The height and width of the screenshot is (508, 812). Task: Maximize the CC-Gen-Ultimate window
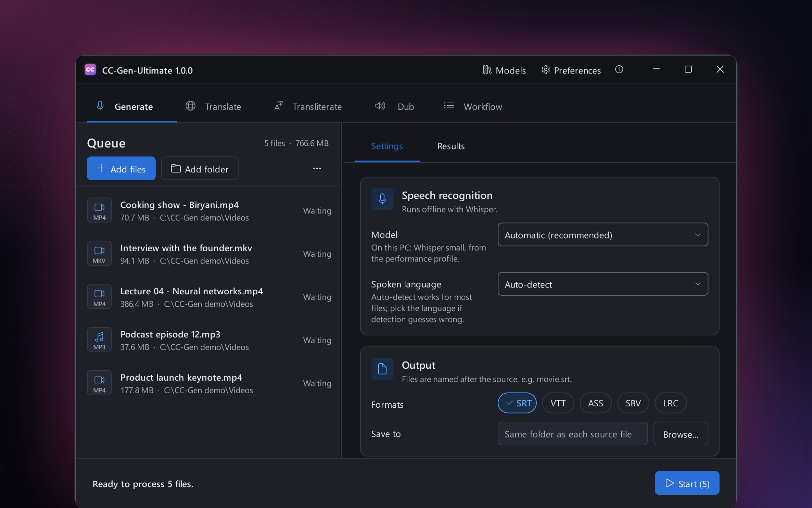688,69
